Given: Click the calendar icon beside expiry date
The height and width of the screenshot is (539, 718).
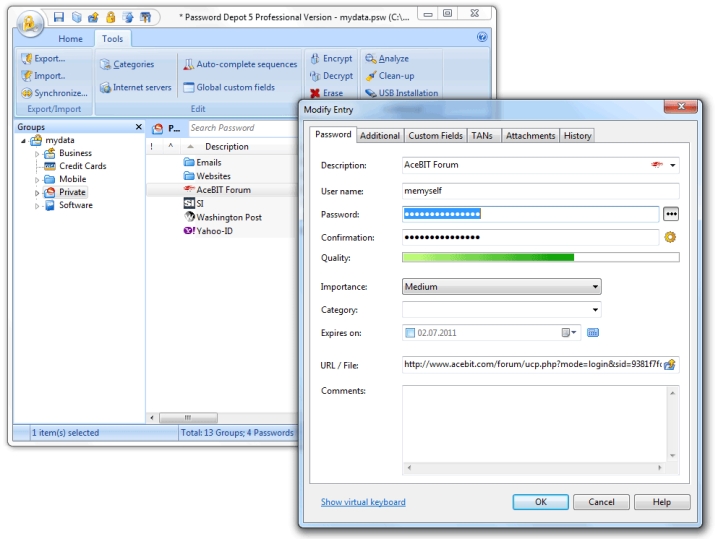Looking at the screenshot, I should [593, 333].
